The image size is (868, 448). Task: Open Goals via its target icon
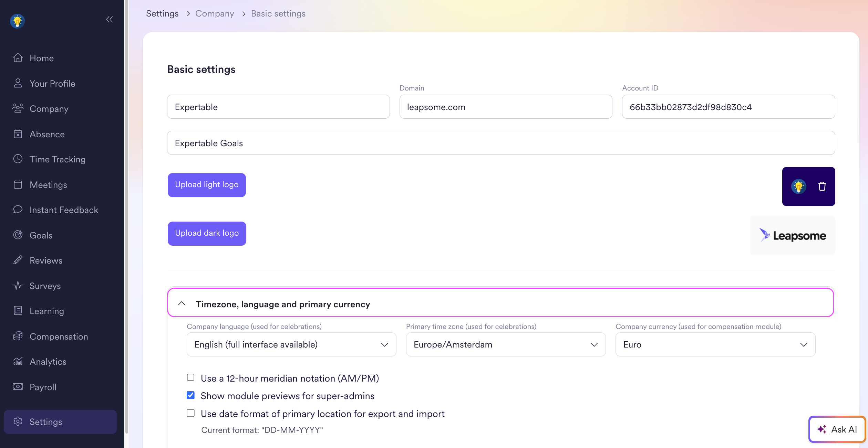(x=18, y=235)
